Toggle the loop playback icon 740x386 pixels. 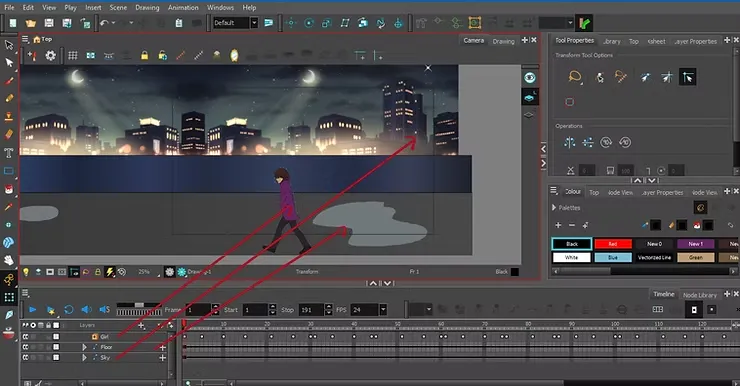pyautogui.click(x=68, y=310)
